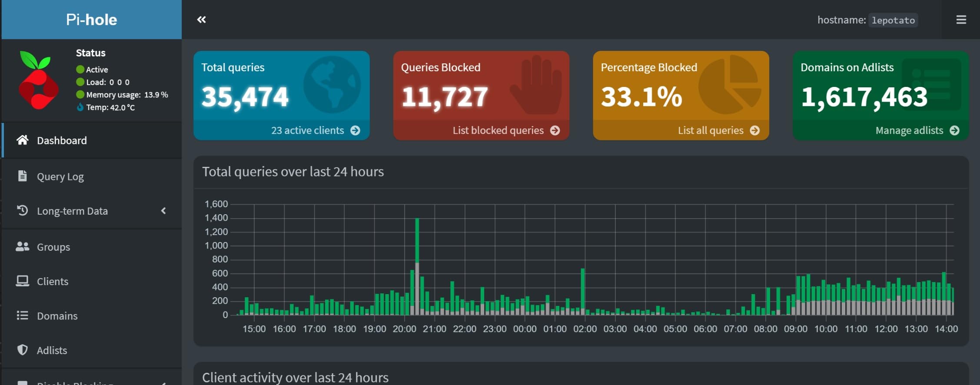
Task: Open the hamburger menu at top right
Action: pos(961,20)
